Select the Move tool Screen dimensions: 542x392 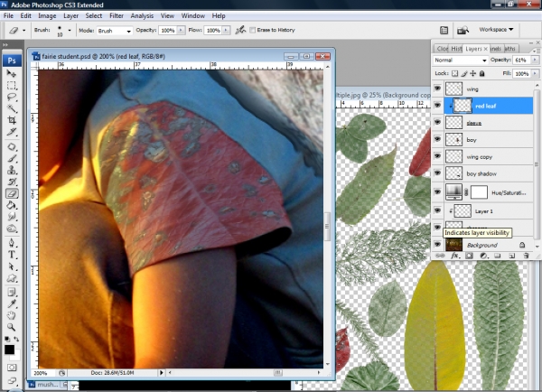[x=12, y=73]
